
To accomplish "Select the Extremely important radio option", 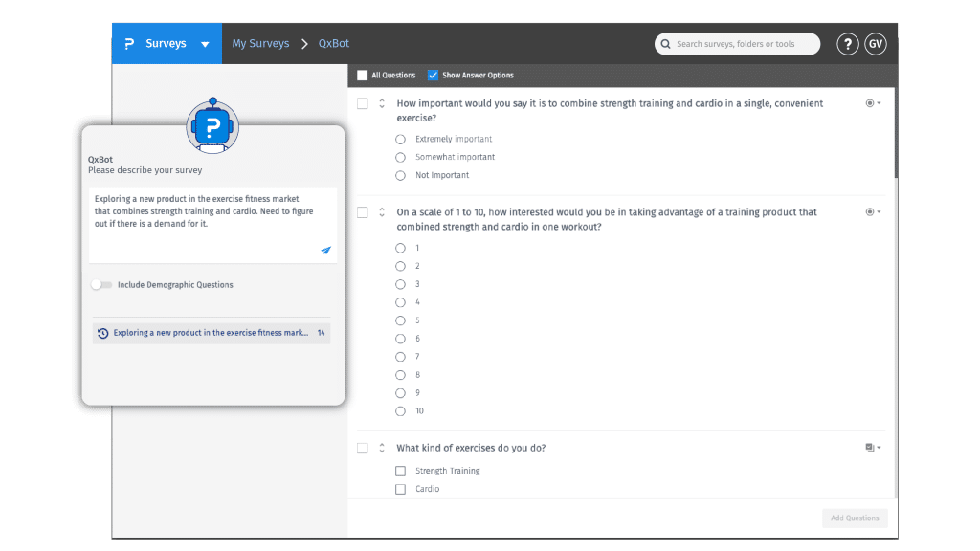I will (x=401, y=140).
